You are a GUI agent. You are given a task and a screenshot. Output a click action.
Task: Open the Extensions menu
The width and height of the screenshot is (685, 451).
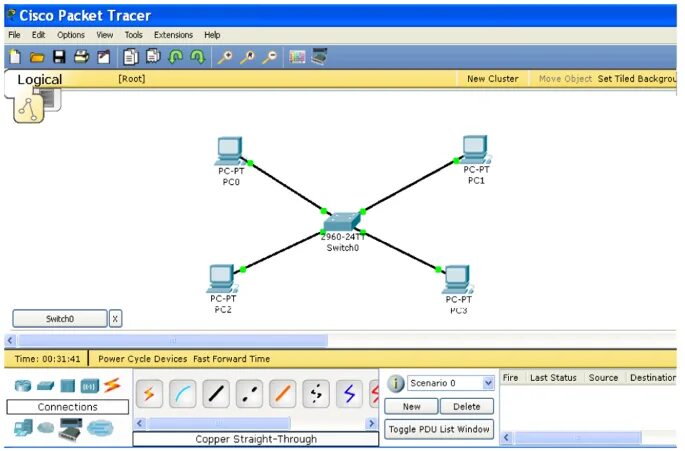(x=173, y=35)
